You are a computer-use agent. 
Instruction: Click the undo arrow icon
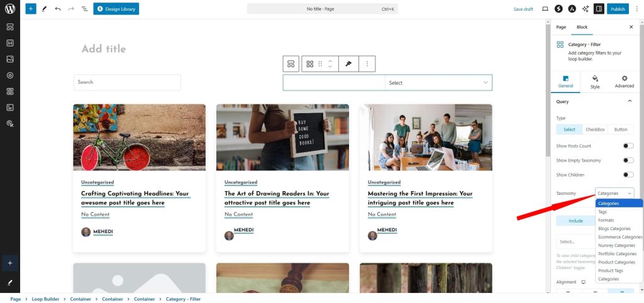click(x=58, y=9)
